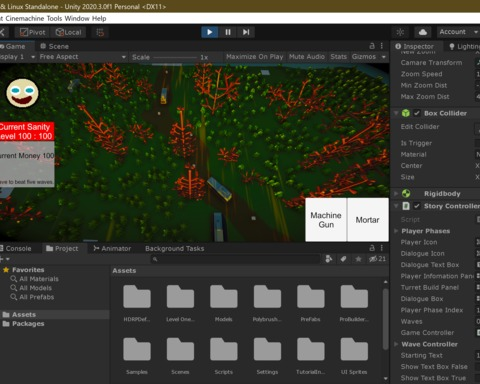Viewport: 480px width, 384px height.
Task: Open the Help menu
Action: (x=99, y=18)
